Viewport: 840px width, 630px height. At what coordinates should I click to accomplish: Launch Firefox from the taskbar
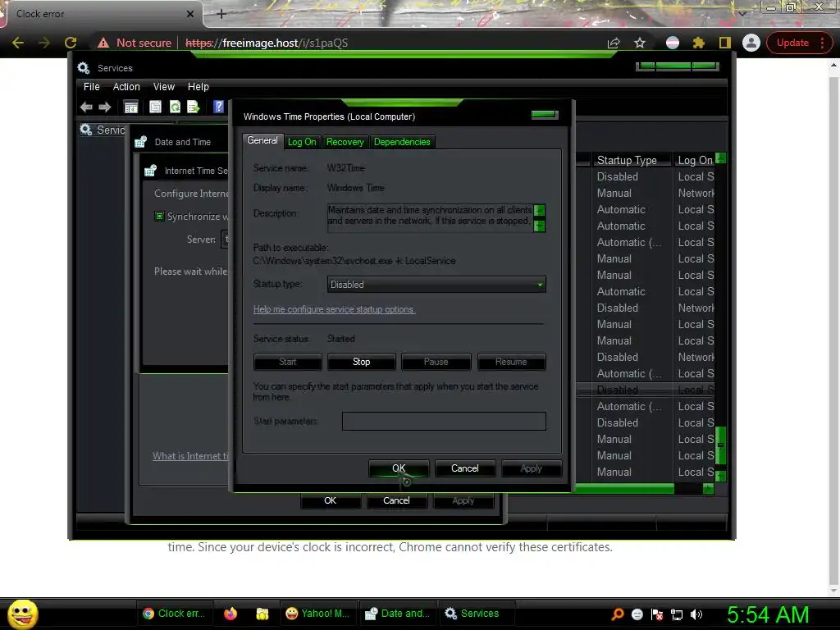point(231,614)
